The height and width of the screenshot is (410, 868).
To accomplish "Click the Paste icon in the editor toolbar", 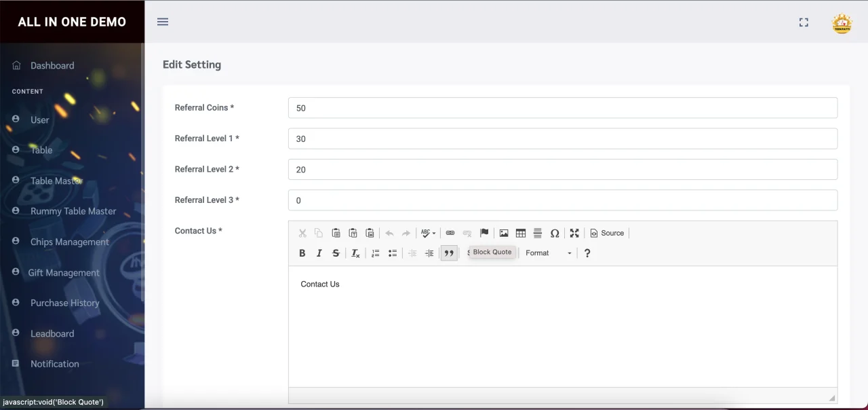I will pos(336,233).
